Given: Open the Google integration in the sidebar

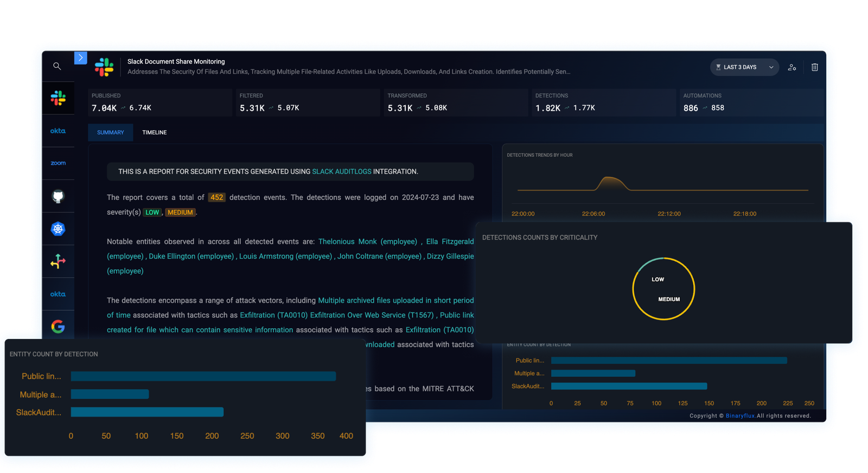Looking at the screenshot, I should point(58,326).
